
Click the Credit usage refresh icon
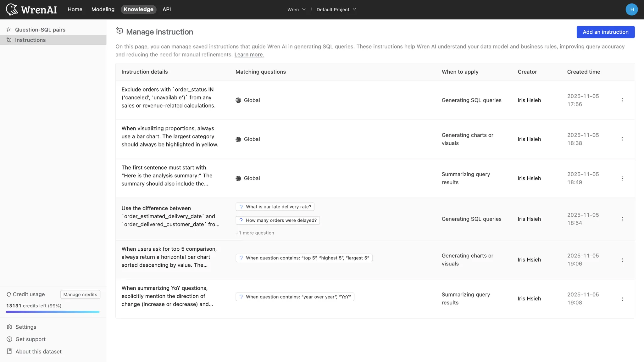(9, 294)
